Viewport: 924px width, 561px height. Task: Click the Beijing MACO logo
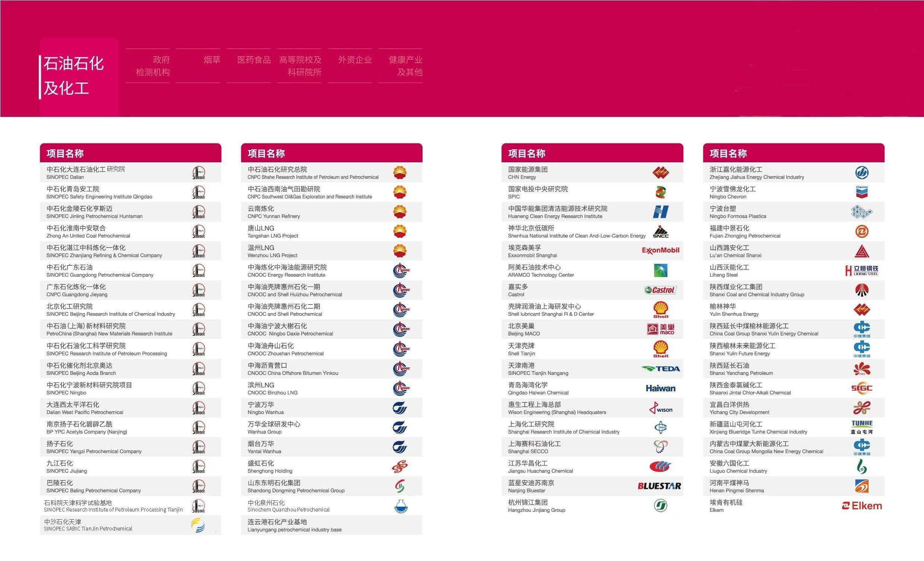click(x=660, y=329)
